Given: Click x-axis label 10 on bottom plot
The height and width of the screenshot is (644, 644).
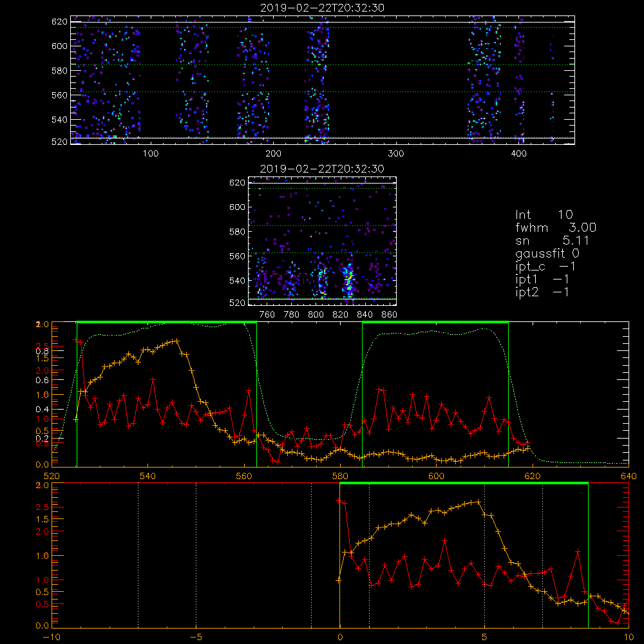Looking at the screenshot, I should [x=629, y=637].
